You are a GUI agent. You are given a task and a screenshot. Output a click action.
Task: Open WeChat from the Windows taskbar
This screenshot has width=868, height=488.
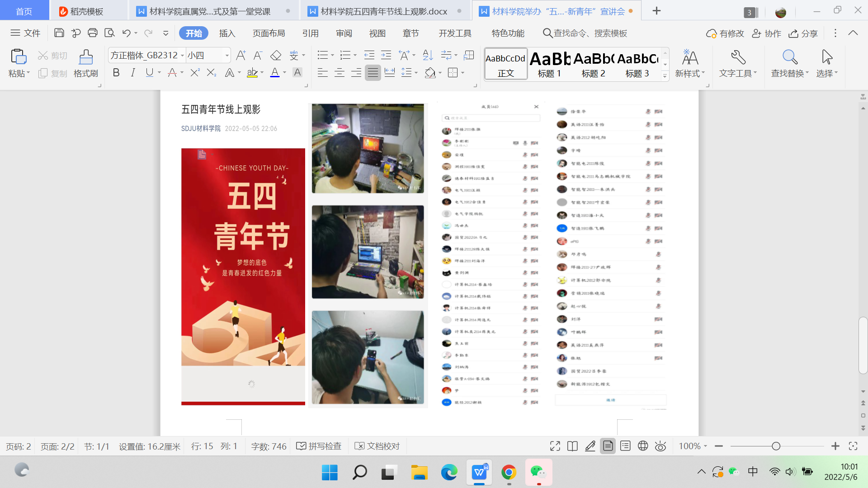(x=538, y=473)
